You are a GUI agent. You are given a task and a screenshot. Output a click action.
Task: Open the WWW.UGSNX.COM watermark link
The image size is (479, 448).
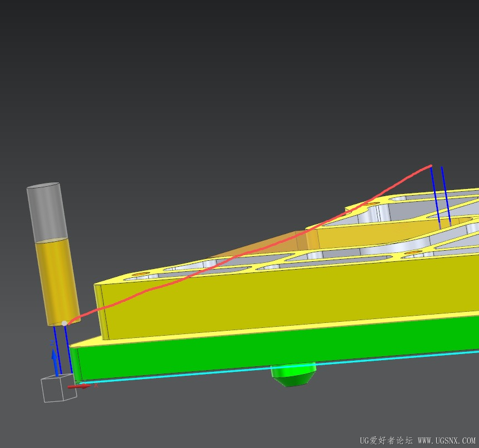446,440
